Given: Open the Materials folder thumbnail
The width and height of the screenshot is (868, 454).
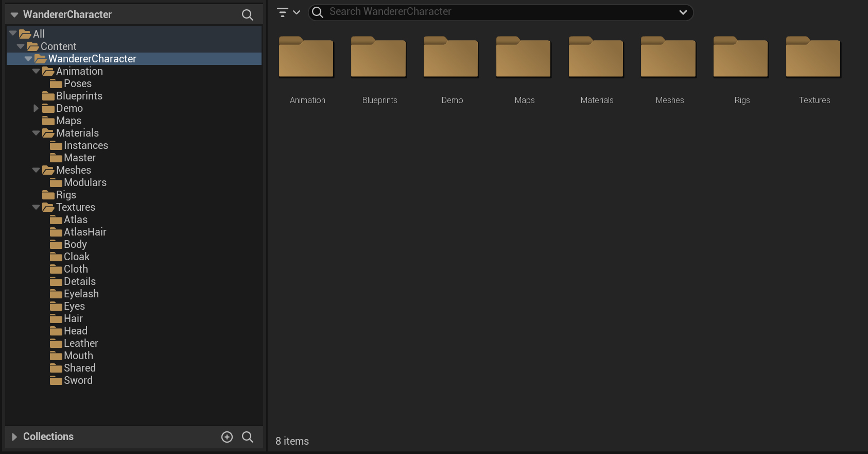Looking at the screenshot, I should pyautogui.click(x=596, y=57).
